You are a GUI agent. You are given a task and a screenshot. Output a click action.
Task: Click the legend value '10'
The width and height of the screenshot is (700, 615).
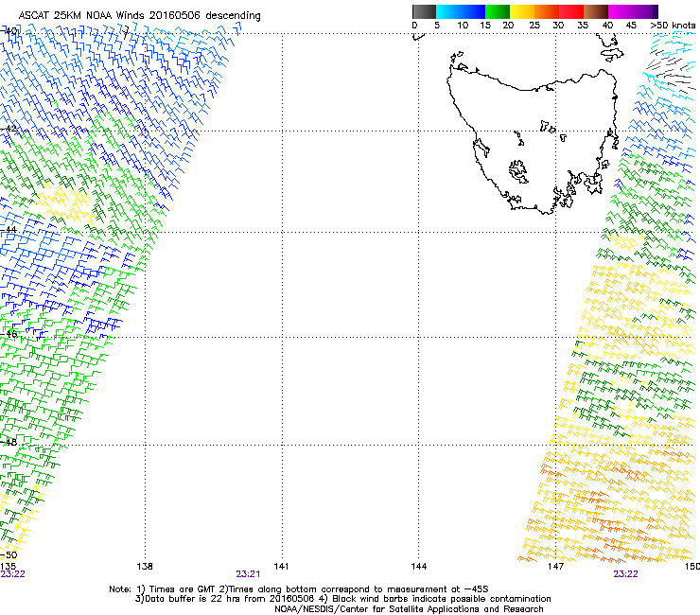click(463, 26)
